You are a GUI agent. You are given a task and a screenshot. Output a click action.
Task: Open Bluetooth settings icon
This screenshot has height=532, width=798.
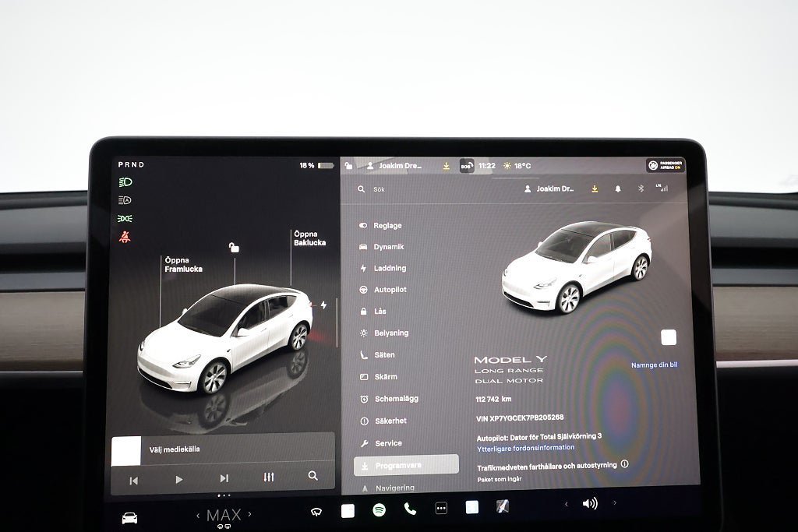pyautogui.click(x=641, y=188)
